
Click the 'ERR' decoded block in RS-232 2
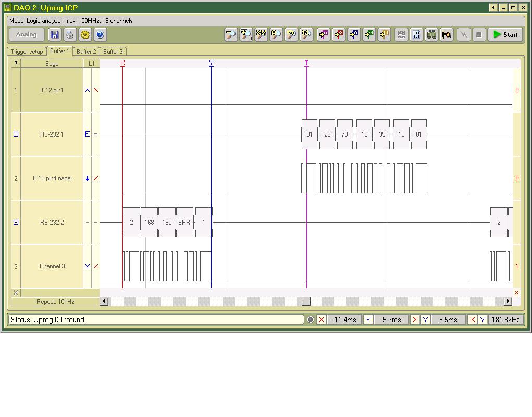point(184,223)
